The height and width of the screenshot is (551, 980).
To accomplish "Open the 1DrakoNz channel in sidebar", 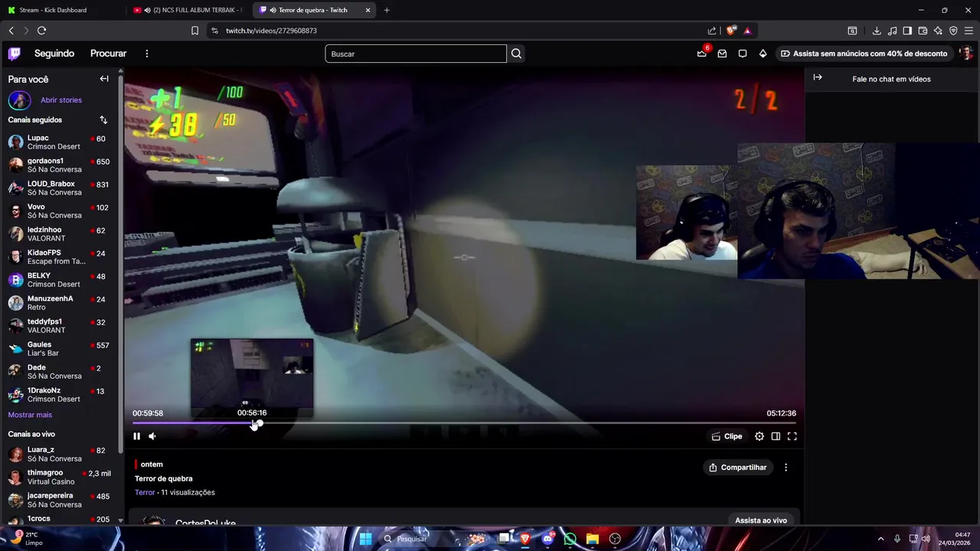I will [x=60, y=395].
